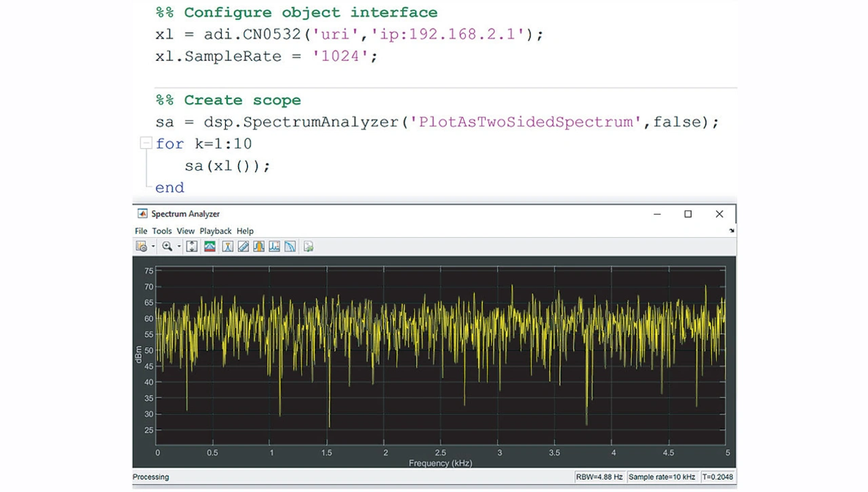Image resolution: width=868 pixels, height=492 pixels.
Task: Open the Tools menu
Action: click(161, 231)
